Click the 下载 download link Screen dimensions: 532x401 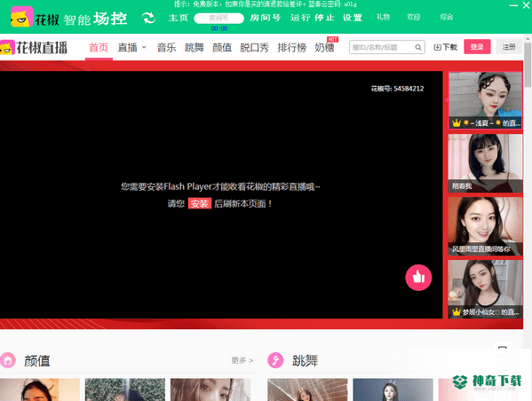point(446,47)
